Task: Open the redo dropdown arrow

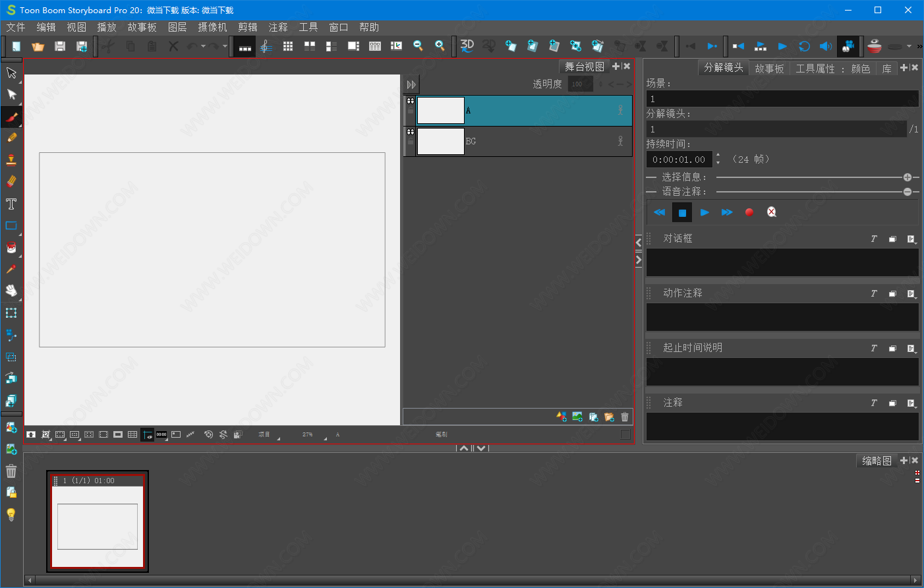Action: coord(225,46)
